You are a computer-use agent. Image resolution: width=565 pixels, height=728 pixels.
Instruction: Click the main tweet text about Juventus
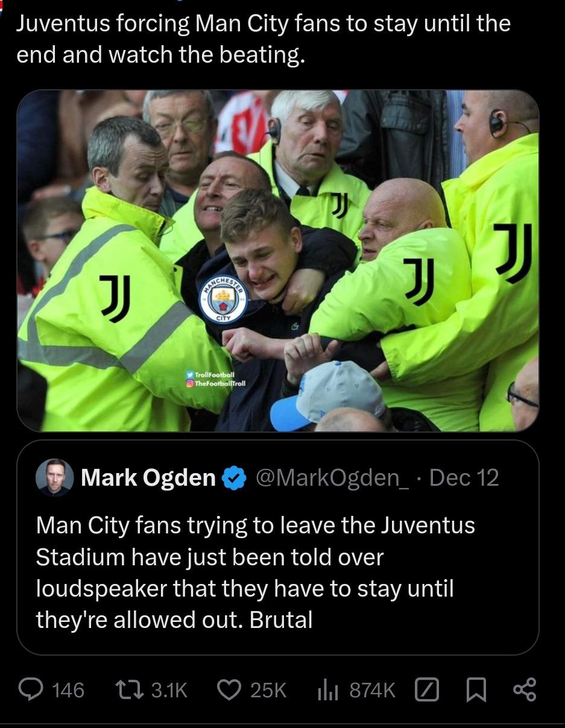point(263,39)
